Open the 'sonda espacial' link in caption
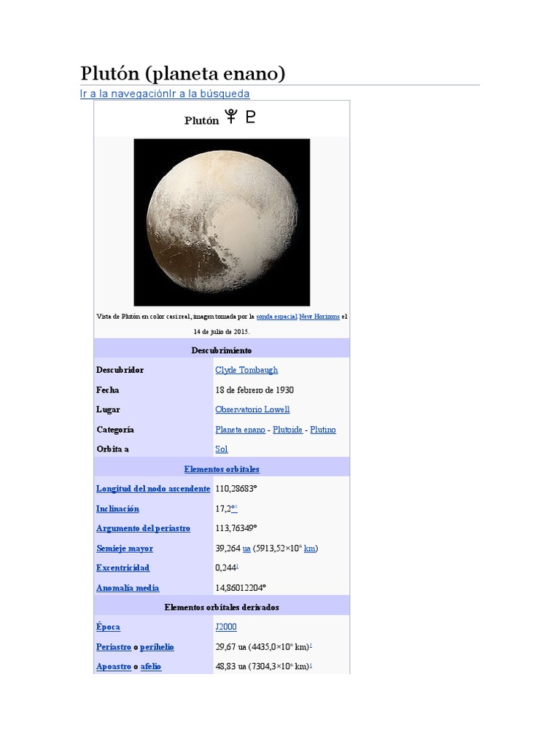Image resolution: width=560 pixels, height=747 pixels. tap(276, 317)
